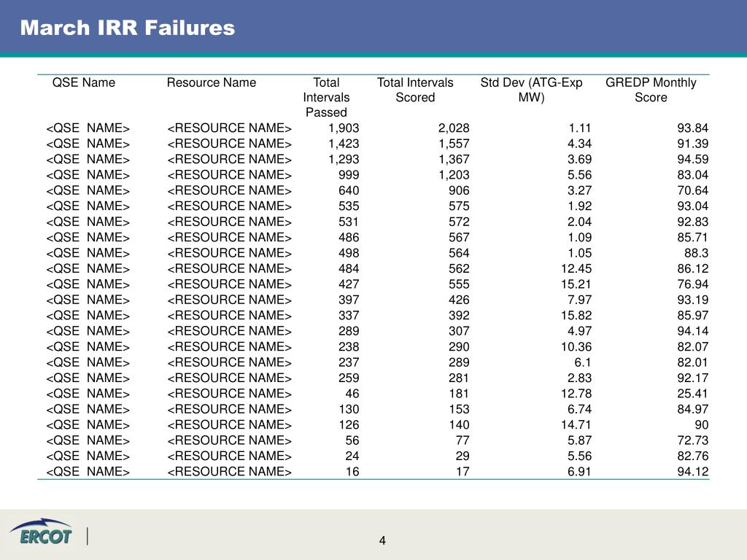This screenshot has width=747, height=560.
Task: Select the GREDP score of 90
Action: click(x=701, y=425)
